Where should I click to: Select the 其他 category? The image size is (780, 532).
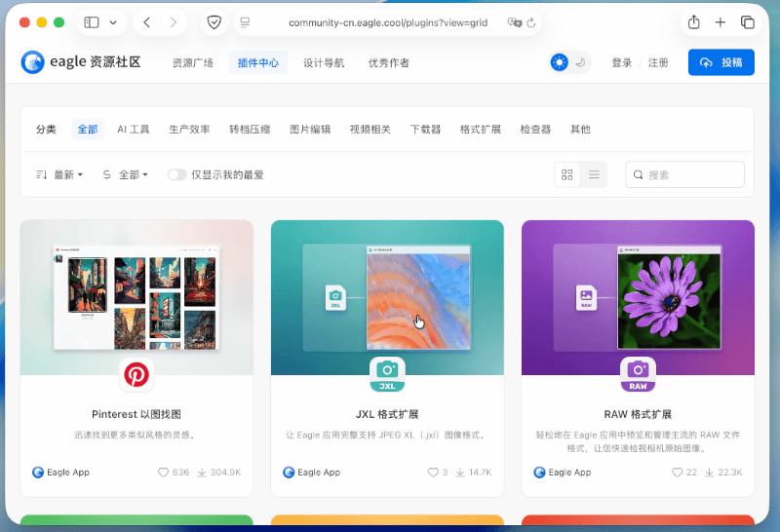pos(580,130)
